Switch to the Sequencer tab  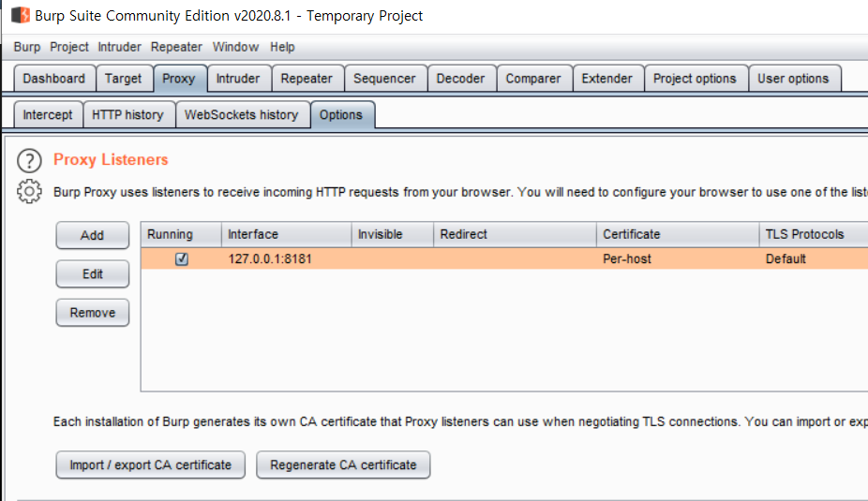click(384, 79)
